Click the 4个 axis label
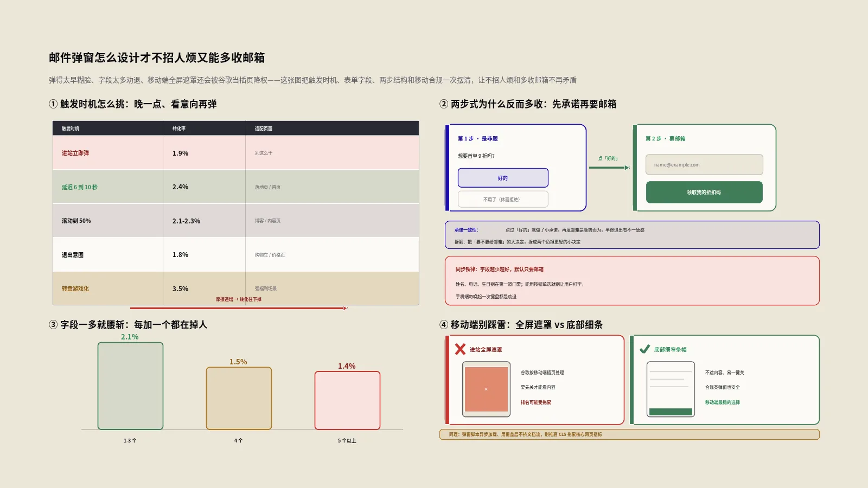868x488 pixels. (239, 441)
